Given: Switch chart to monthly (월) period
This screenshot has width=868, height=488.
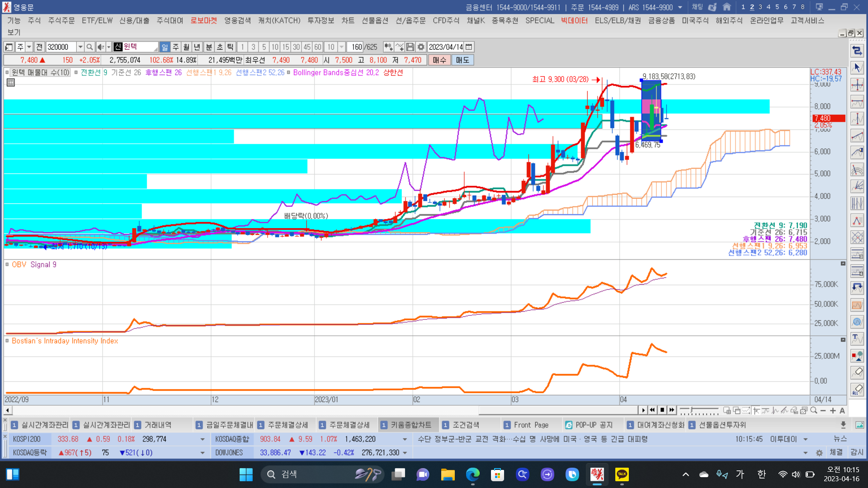Looking at the screenshot, I should (x=186, y=47).
